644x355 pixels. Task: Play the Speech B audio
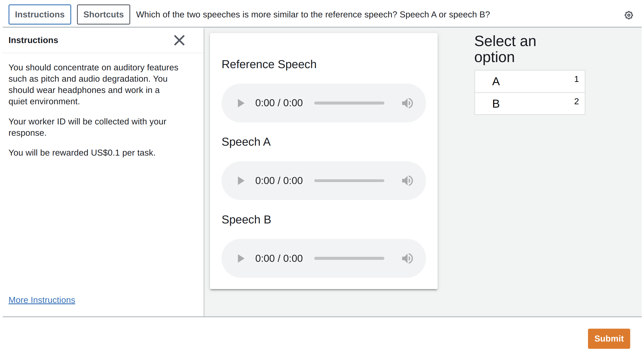tap(241, 258)
